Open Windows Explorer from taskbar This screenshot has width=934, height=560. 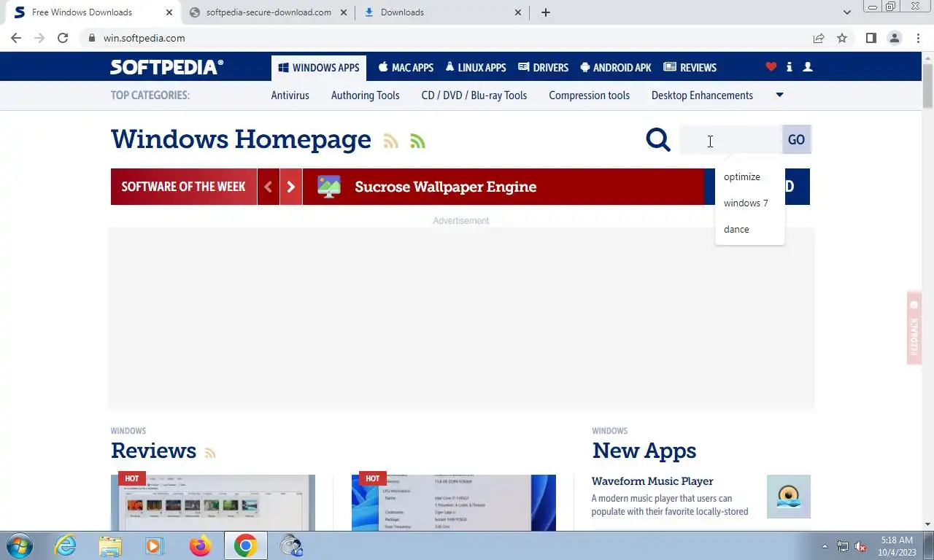110,545
